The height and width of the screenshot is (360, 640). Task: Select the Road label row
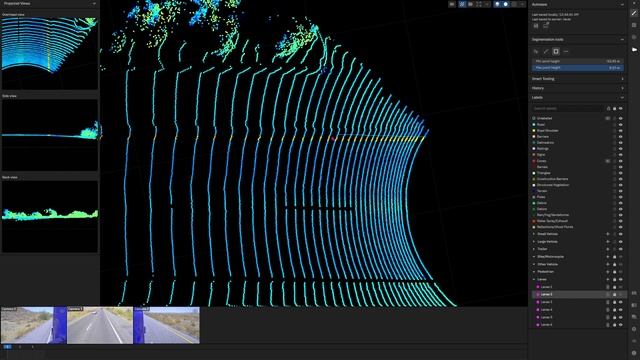[x=578, y=124]
